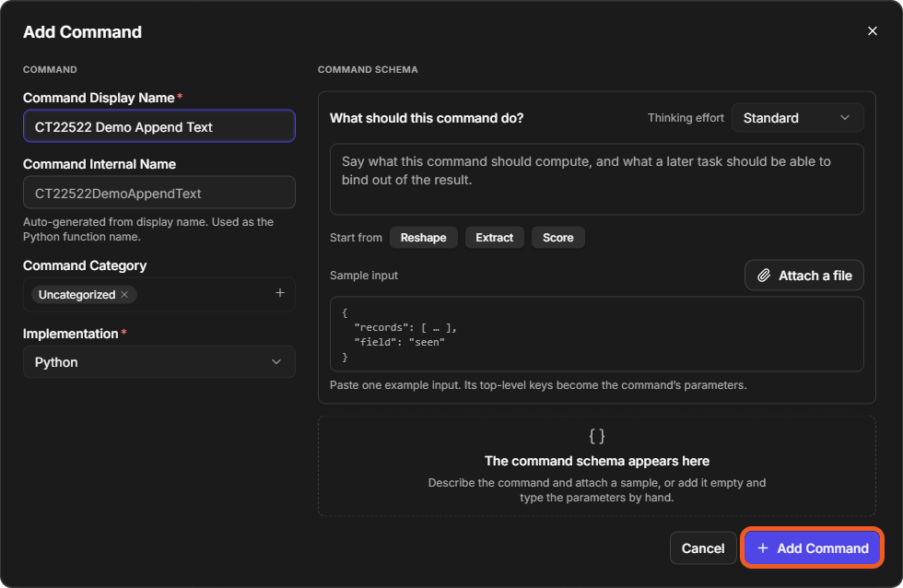This screenshot has width=903, height=588.
Task: Start from the Score template
Action: (x=557, y=237)
